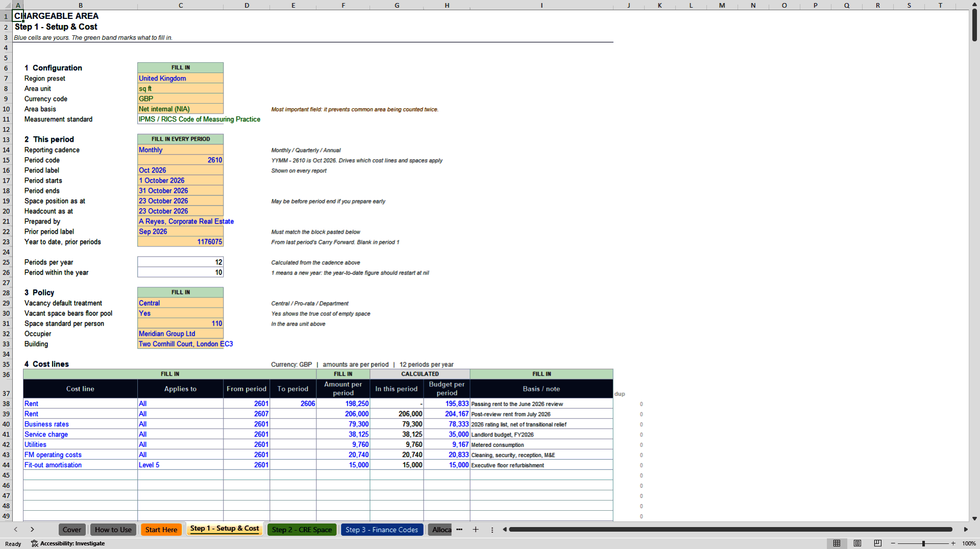Select amount per period 198,250 cell
This screenshot has height=549, width=980.
(x=343, y=403)
